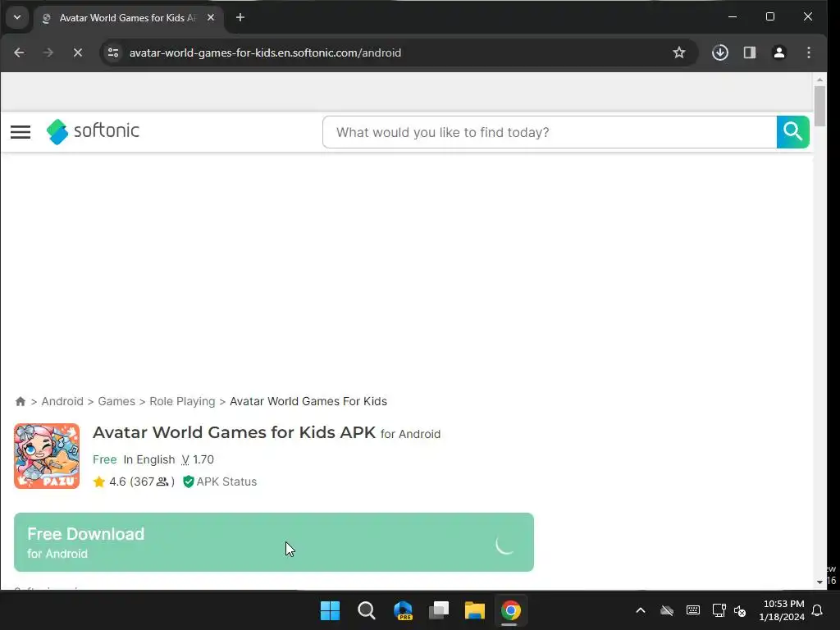This screenshot has width=840, height=630.
Task: Bookmark this page with the star icon
Action: 678,52
